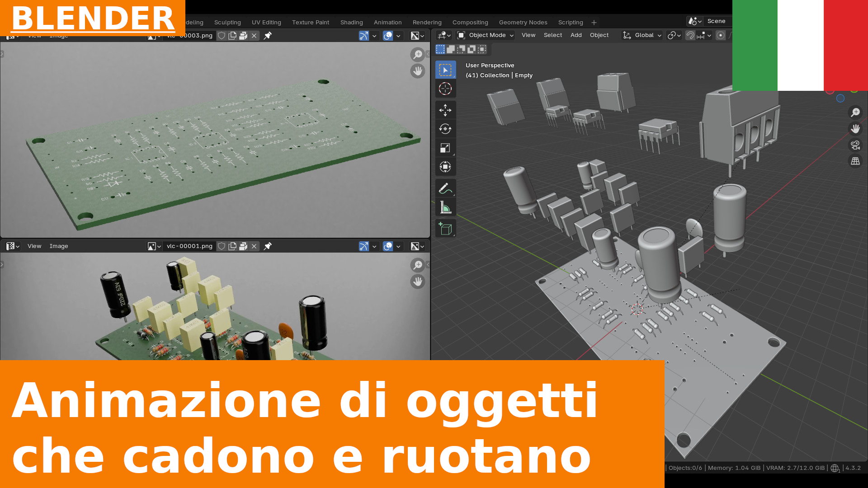Toggle overlays in top image editor
The image size is (868, 488).
coord(388,36)
